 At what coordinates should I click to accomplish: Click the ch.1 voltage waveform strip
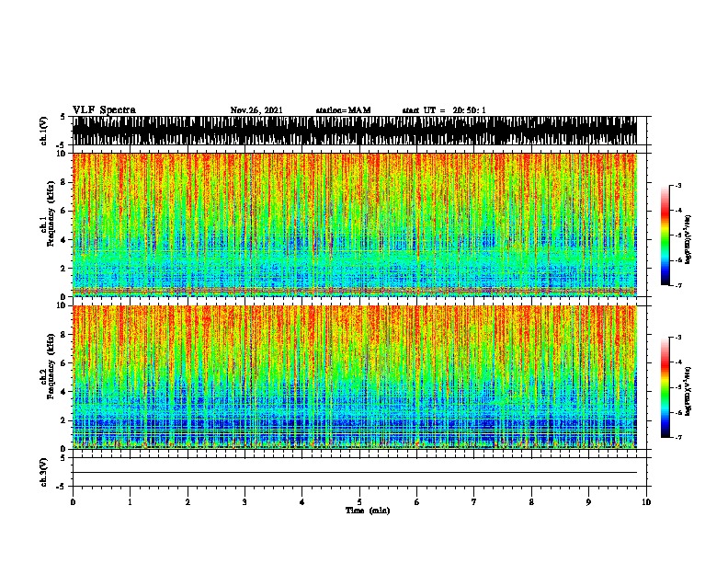pos(355,131)
